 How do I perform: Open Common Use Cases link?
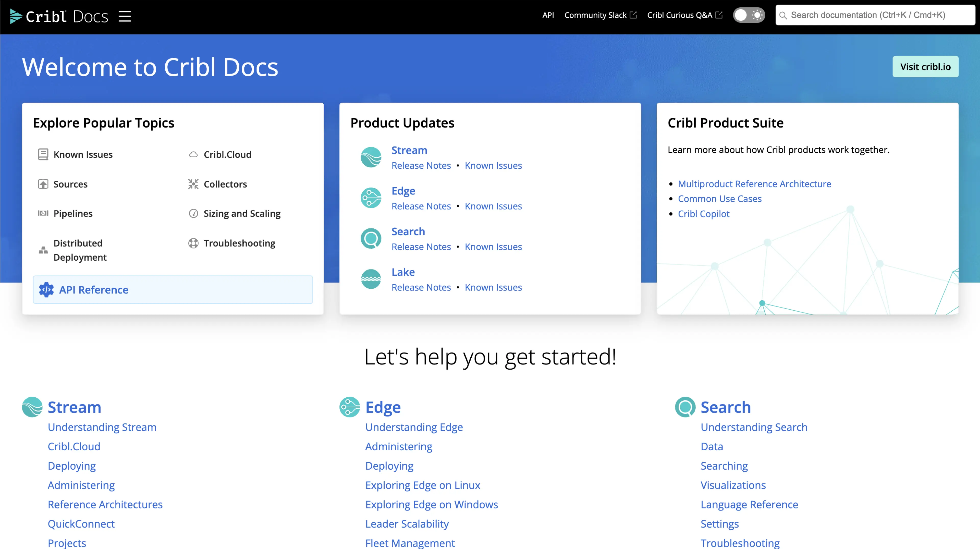pos(720,199)
